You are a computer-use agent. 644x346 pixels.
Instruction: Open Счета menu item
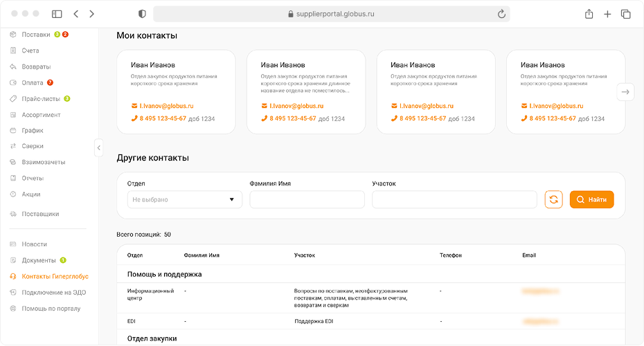coord(30,51)
